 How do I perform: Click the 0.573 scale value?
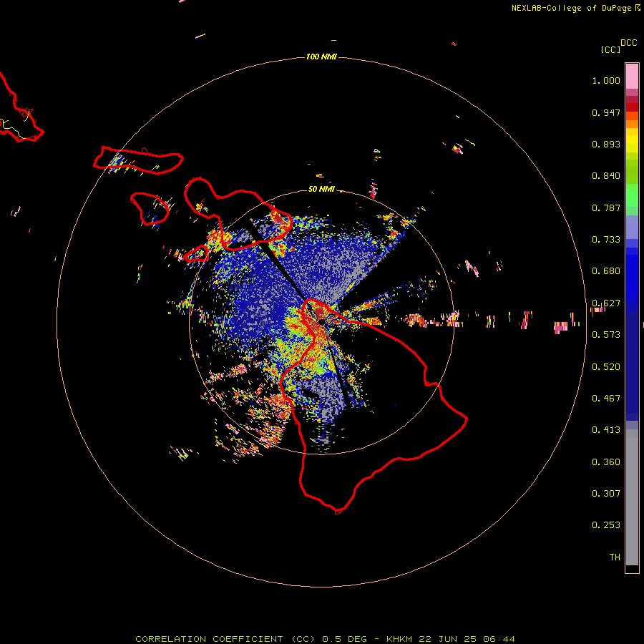click(606, 335)
